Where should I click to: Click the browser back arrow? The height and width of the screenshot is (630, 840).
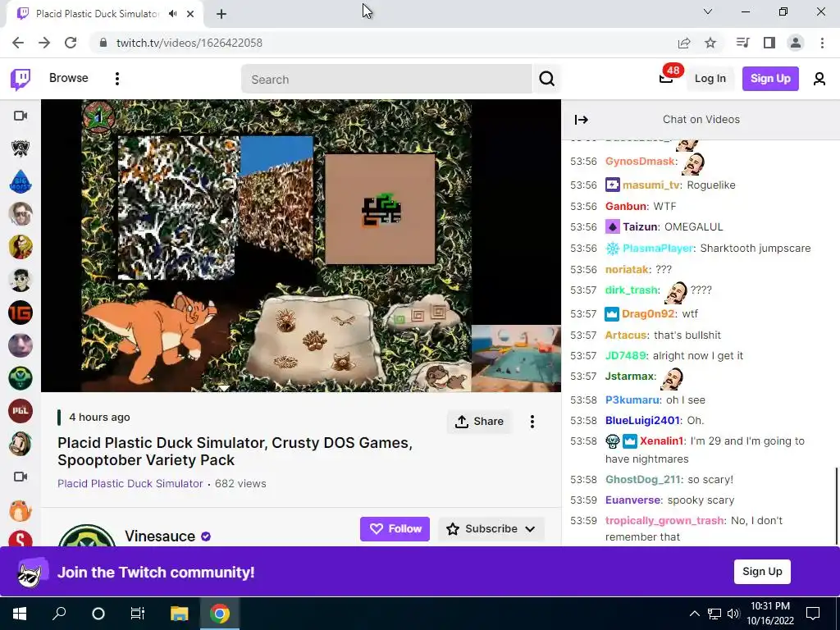click(x=18, y=43)
